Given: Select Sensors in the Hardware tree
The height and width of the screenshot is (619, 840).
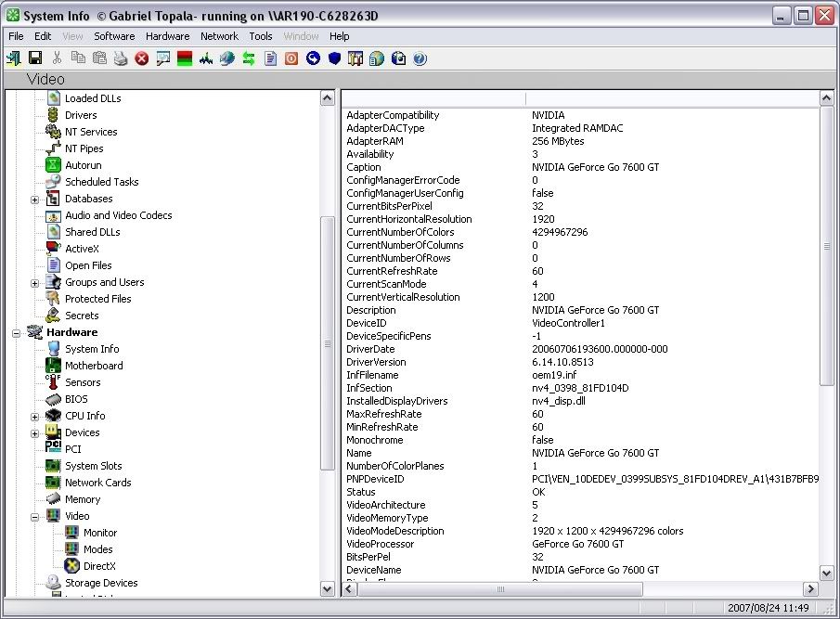Looking at the screenshot, I should [x=83, y=381].
